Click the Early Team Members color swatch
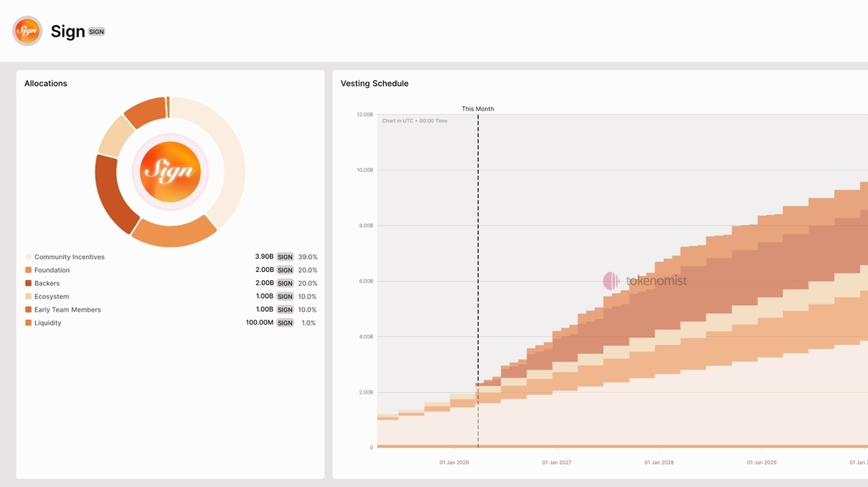The width and height of the screenshot is (868, 487). coord(28,310)
